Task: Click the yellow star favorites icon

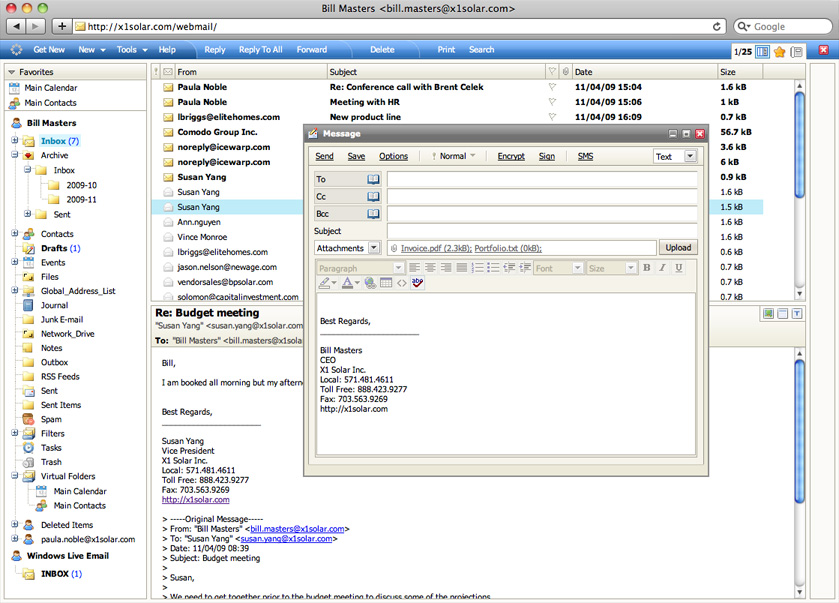Action: click(x=779, y=51)
